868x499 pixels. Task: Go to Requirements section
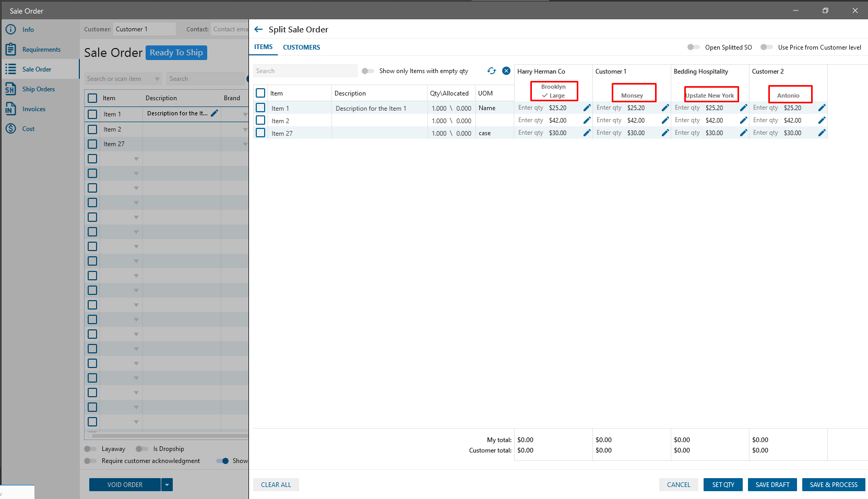(41, 50)
